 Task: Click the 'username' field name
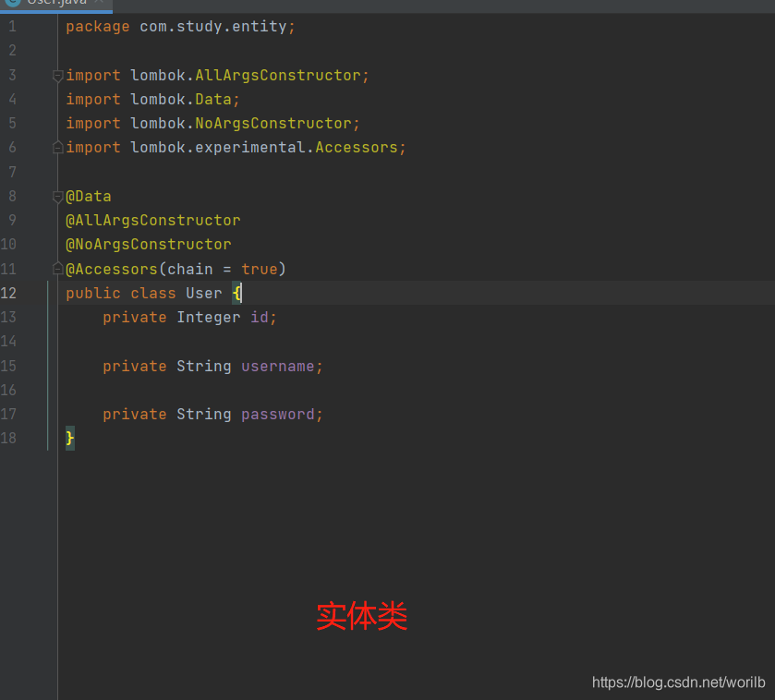[x=278, y=367]
